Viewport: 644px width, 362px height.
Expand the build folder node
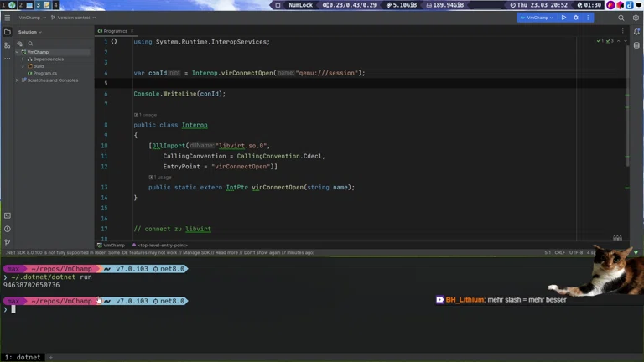coord(23,66)
